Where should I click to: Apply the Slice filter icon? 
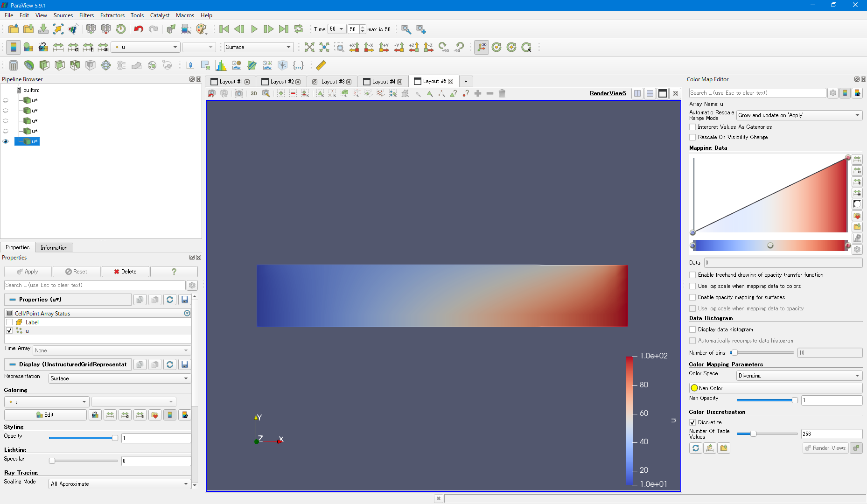pos(60,65)
